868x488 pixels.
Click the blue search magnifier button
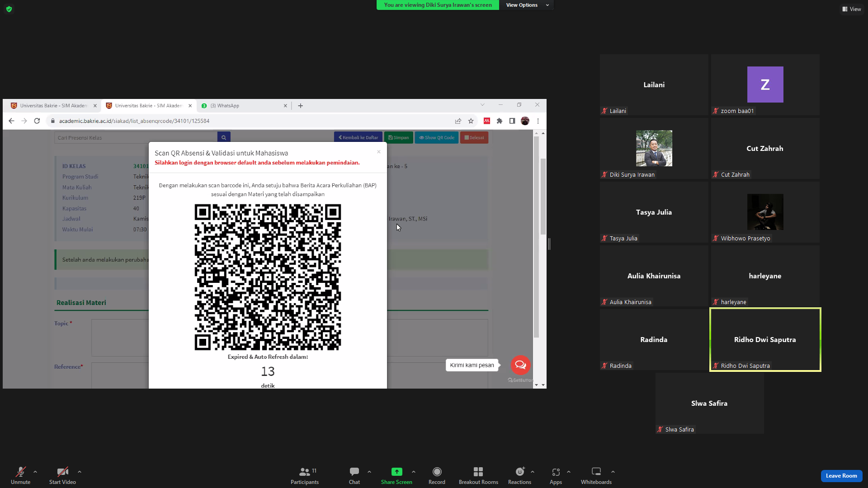coord(224,138)
